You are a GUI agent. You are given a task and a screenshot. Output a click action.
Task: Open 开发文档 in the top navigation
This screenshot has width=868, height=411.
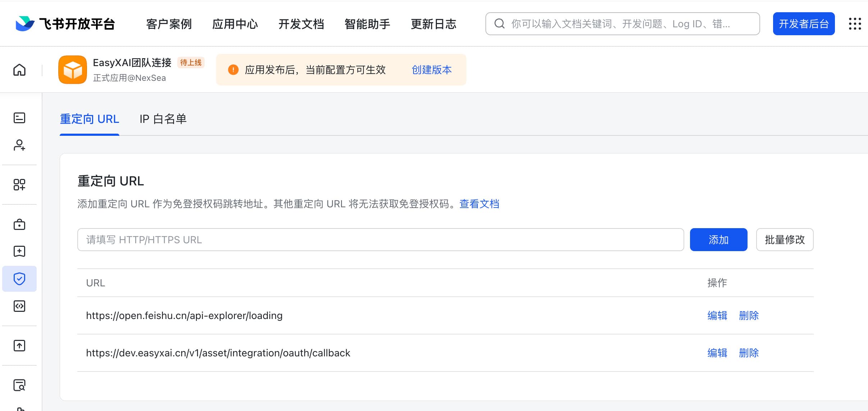301,24
